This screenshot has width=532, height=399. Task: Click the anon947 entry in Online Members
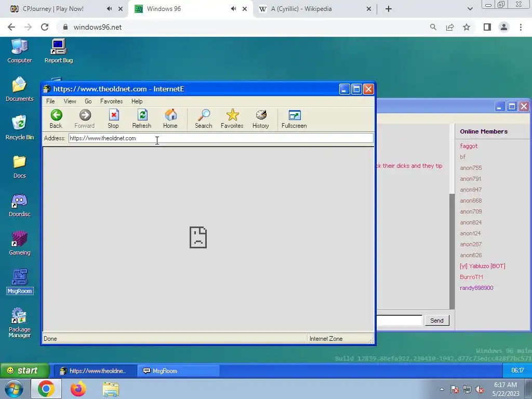click(471, 190)
